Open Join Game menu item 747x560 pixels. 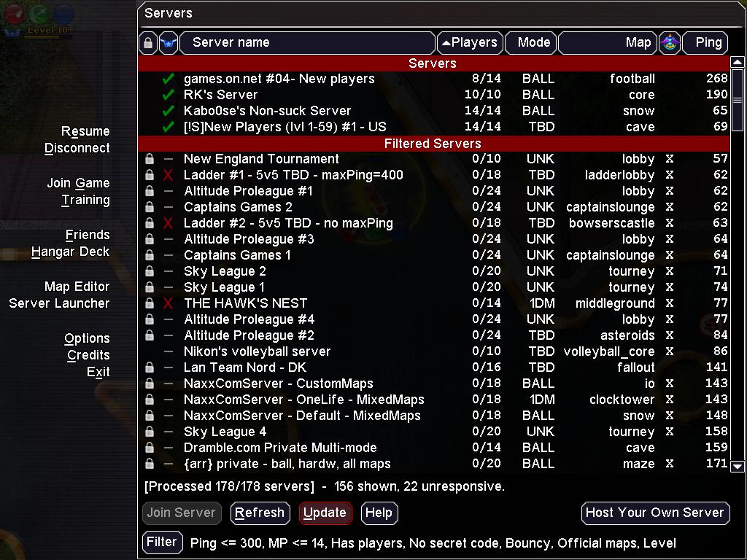tap(79, 183)
